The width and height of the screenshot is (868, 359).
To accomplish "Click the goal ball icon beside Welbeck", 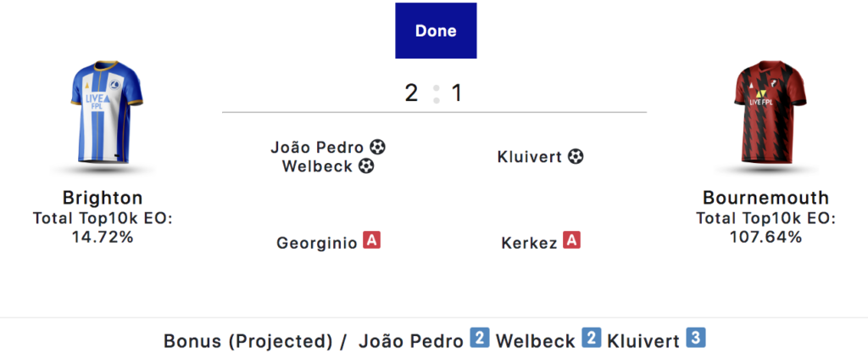I will point(366,166).
